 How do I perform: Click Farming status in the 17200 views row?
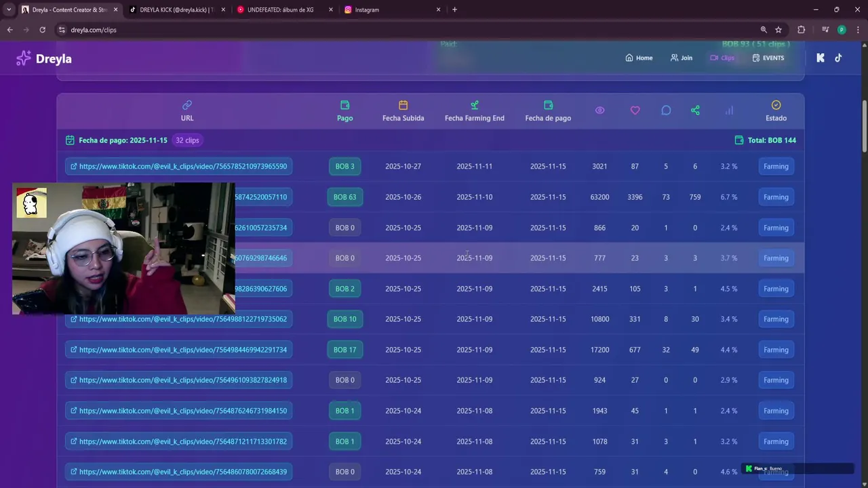[x=776, y=350]
